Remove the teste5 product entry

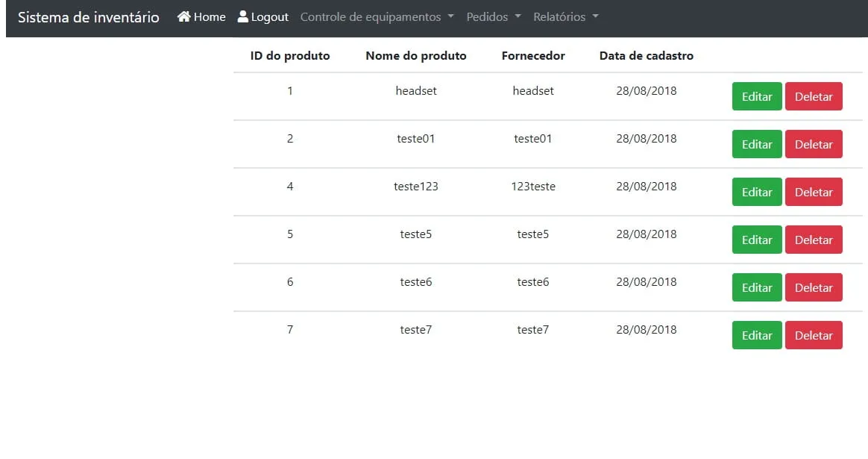pos(814,240)
